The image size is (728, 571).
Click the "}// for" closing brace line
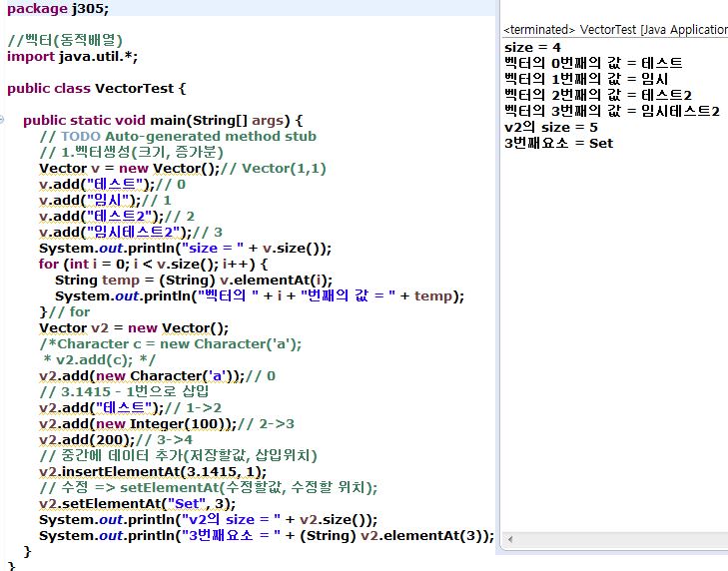coord(65,312)
